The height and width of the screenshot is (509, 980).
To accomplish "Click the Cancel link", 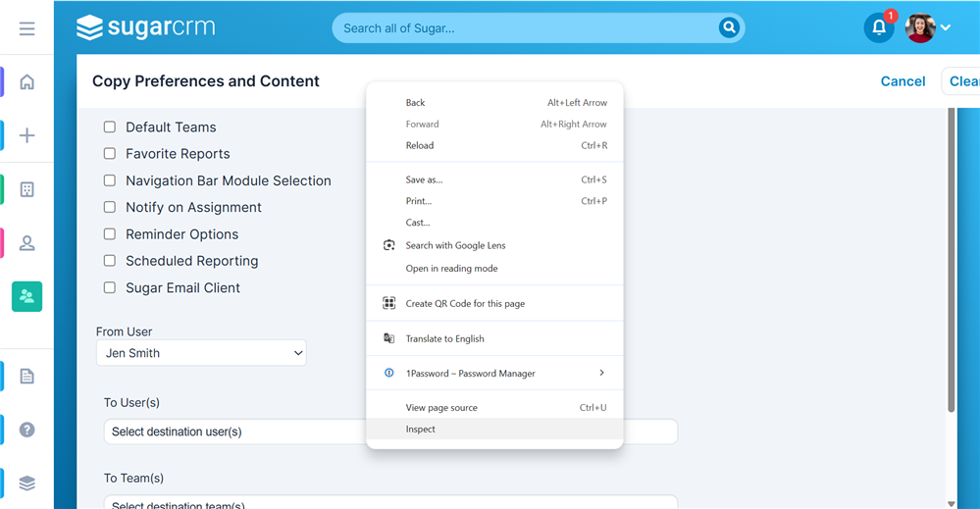I will (x=903, y=81).
